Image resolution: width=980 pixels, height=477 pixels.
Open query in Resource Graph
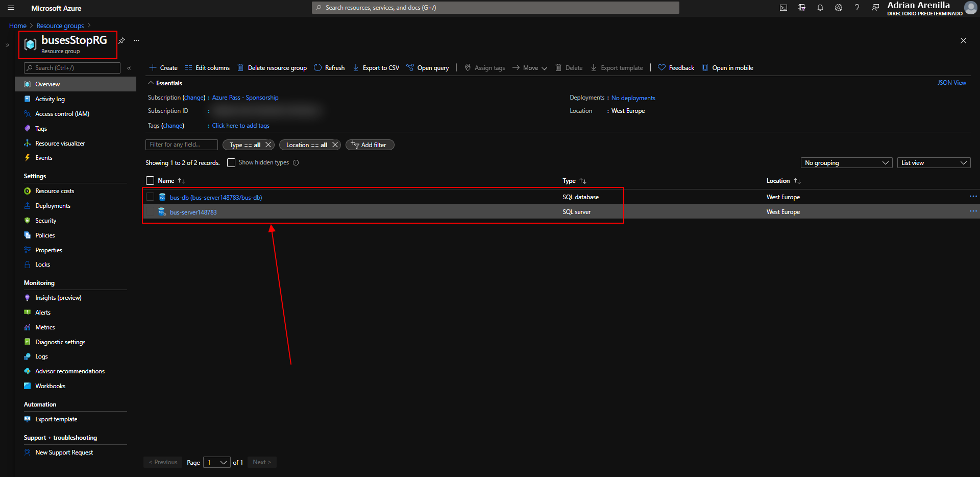pyautogui.click(x=428, y=68)
